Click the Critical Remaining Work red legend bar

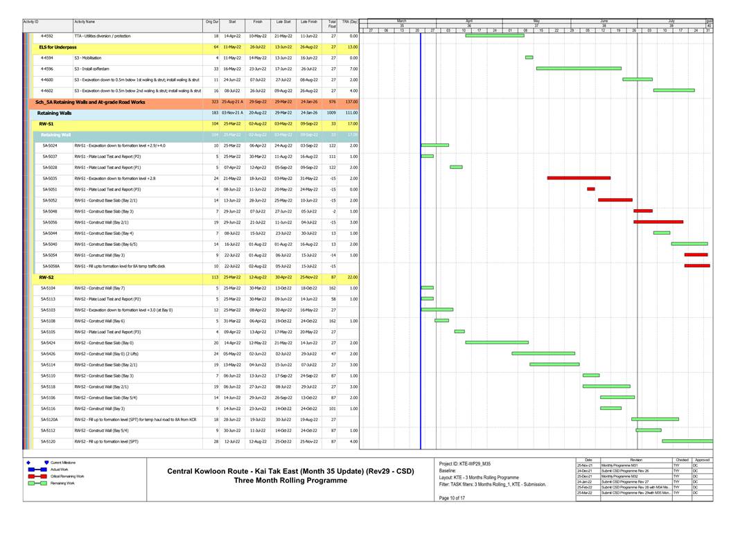pos(37,477)
